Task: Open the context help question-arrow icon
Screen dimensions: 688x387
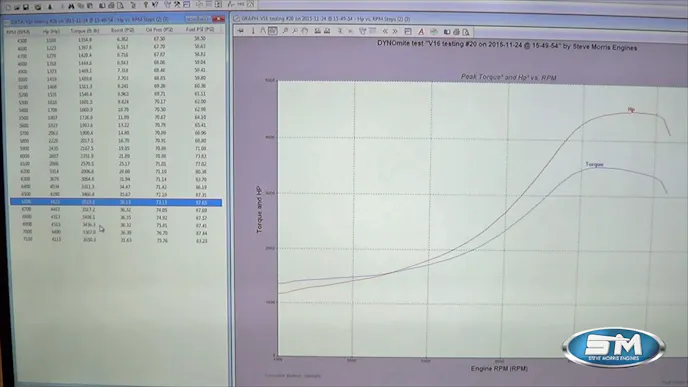Action: 155,5
